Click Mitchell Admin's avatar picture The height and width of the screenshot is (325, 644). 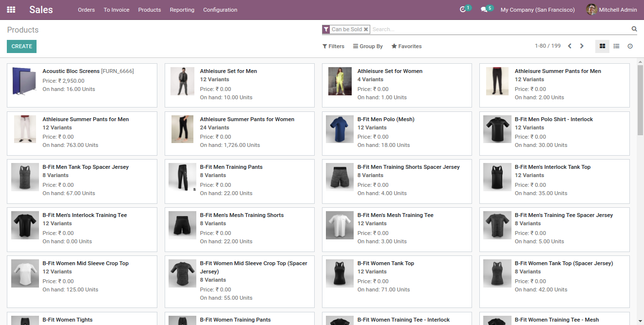pos(591,10)
